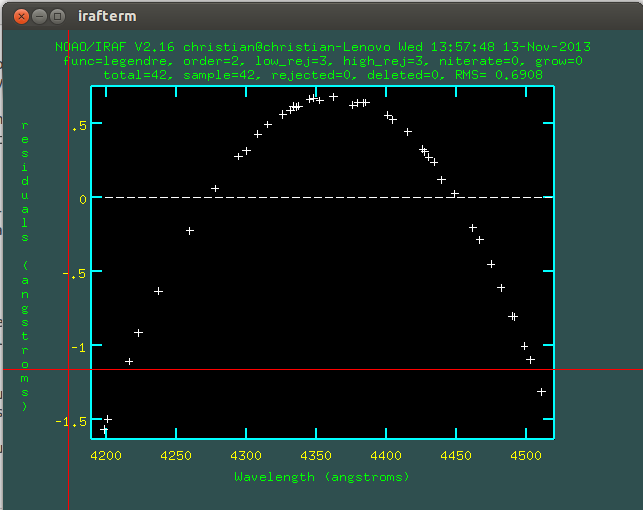Image resolution: width=643 pixels, height=510 pixels.
Task: Pick the data point near 4260 at -0.2
Action: coord(190,231)
